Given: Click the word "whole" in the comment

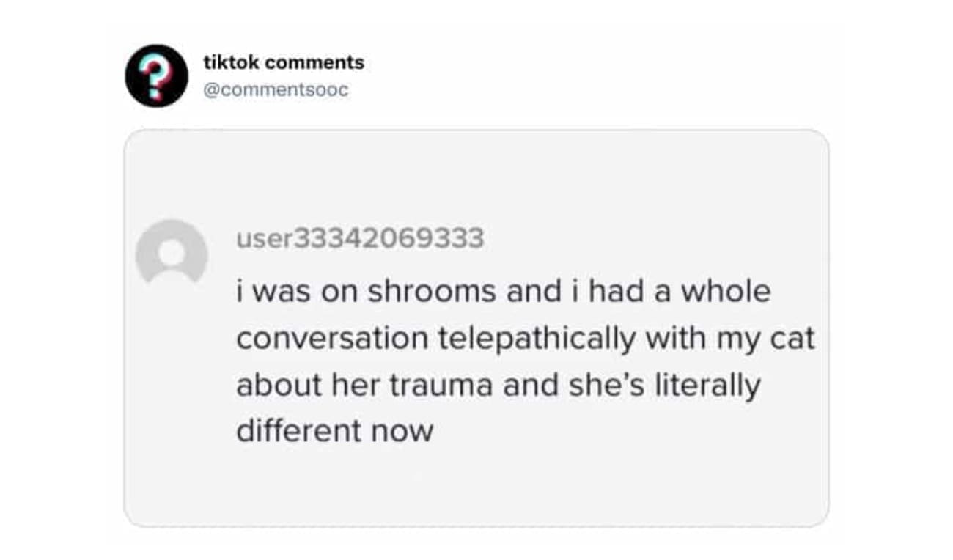Looking at the screenshot, I should point(726,292).
